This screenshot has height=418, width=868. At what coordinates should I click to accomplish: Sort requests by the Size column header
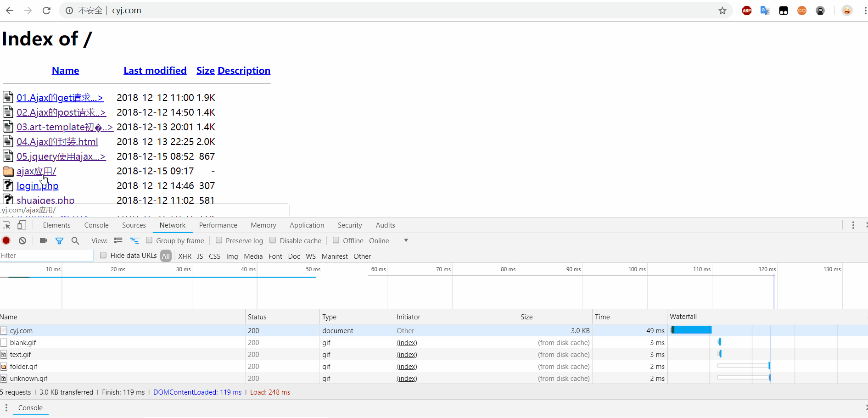point(555,317)
